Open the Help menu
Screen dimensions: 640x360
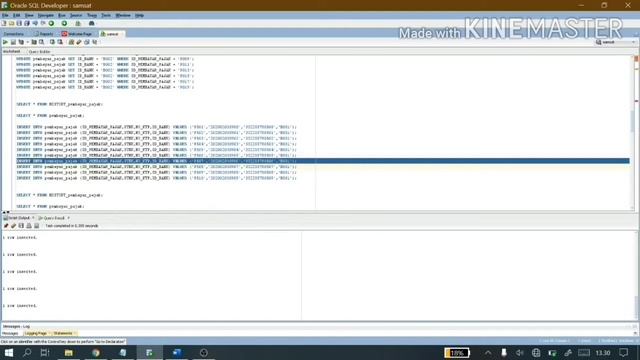(x=139, y=15)
